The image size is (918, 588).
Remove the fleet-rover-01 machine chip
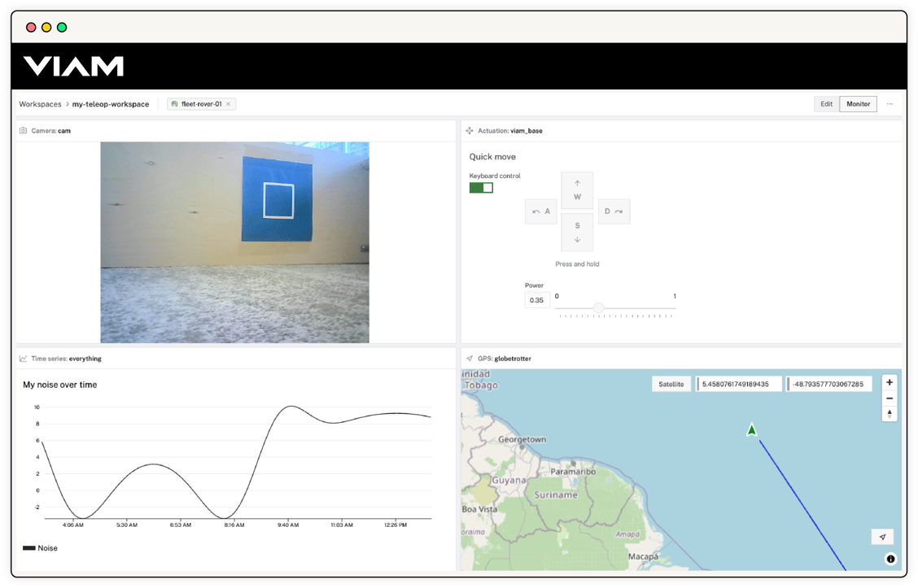click(229, 104)
